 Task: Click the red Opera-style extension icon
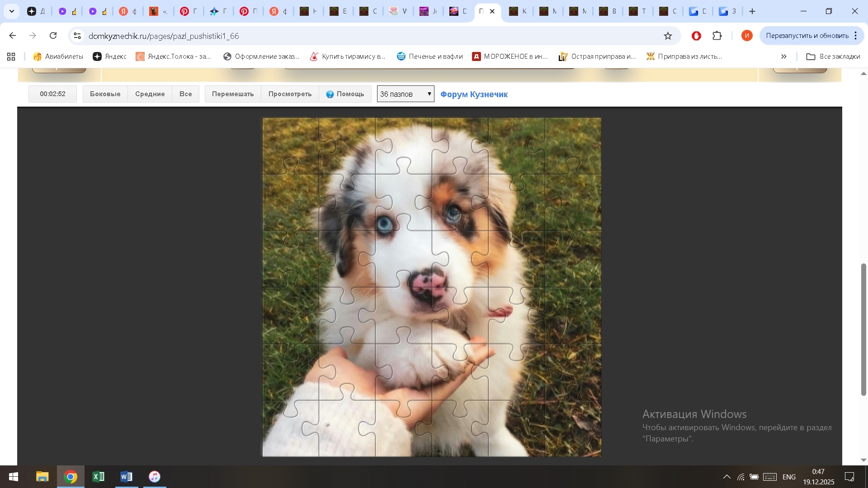click(x=696, y=36)
